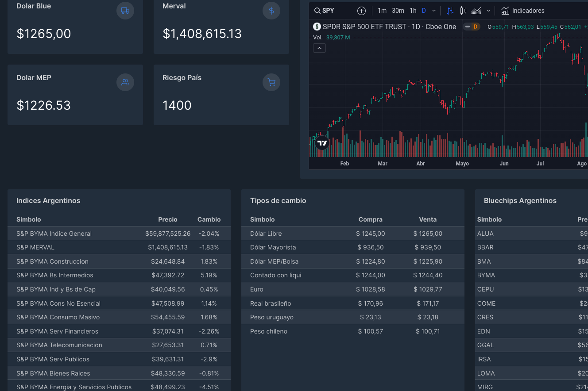Click the compare/add symbol plus icon
The height and width of the screenshot is (391, 588).
(361, 11)
